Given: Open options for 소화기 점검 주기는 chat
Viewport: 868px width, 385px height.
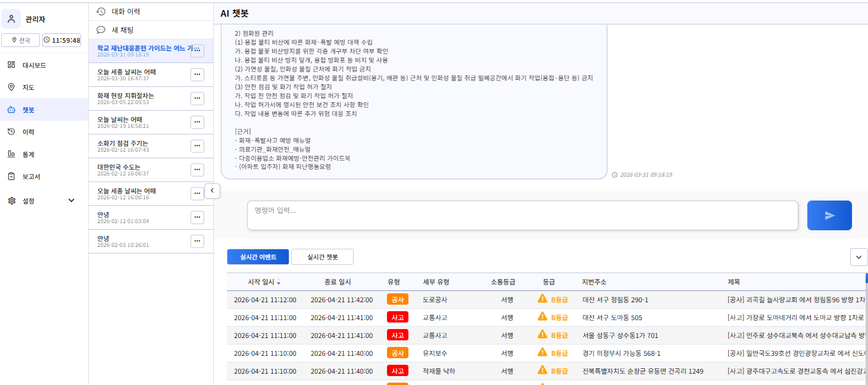Looking at the screenshot, I should click(x=198, y=146).
